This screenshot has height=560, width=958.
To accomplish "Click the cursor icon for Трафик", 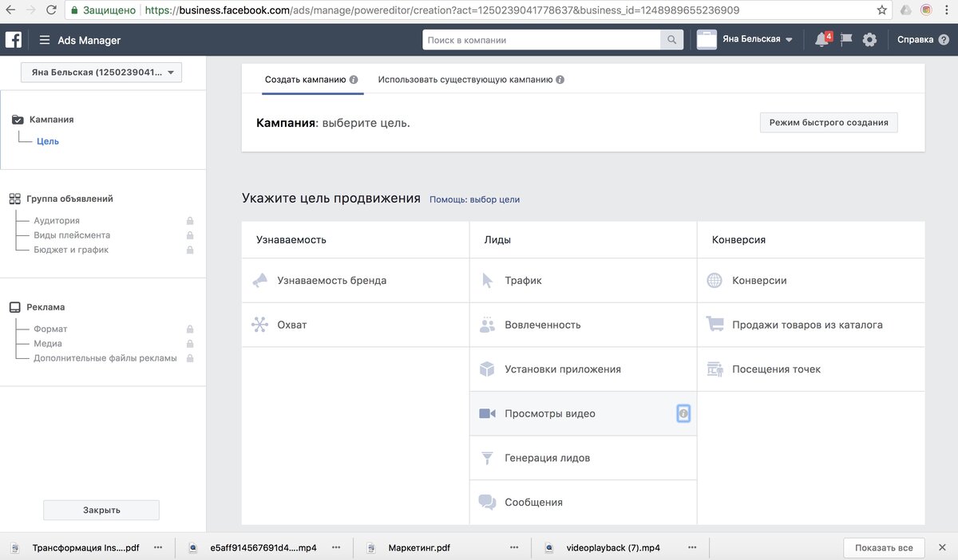I will (x=488, y=281).
